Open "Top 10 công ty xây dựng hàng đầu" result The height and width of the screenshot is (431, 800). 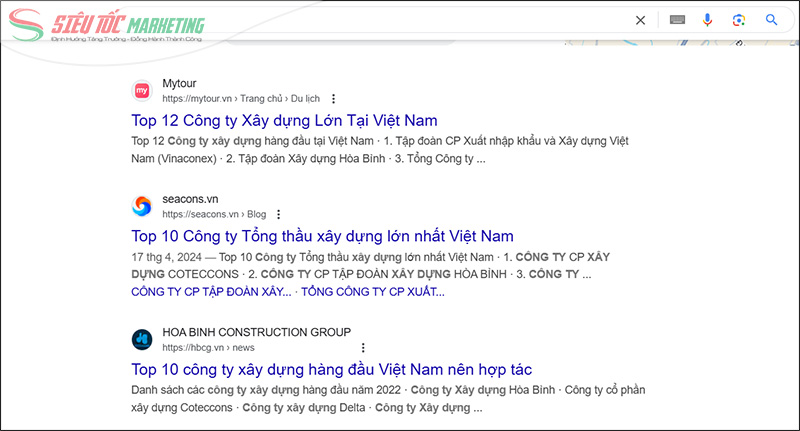coord(332,369)
